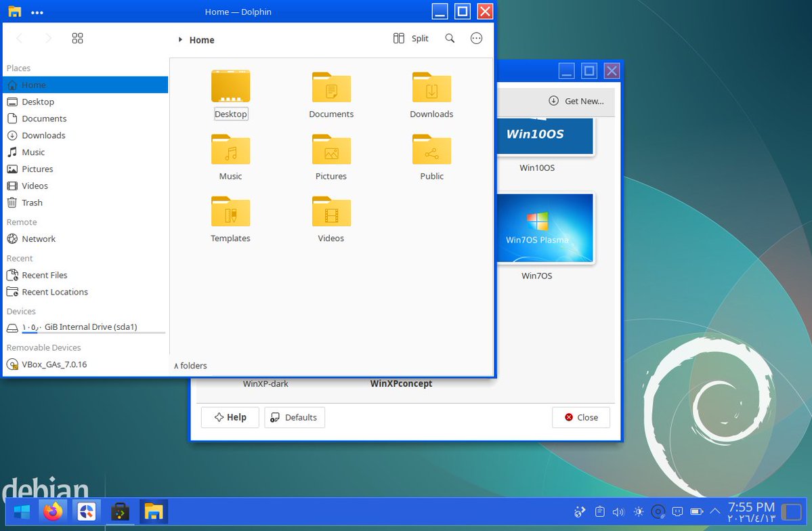The height and width of the screenshot is (531, 812).
Task: Open System Settings from taskbar
Action: point(87,512)
